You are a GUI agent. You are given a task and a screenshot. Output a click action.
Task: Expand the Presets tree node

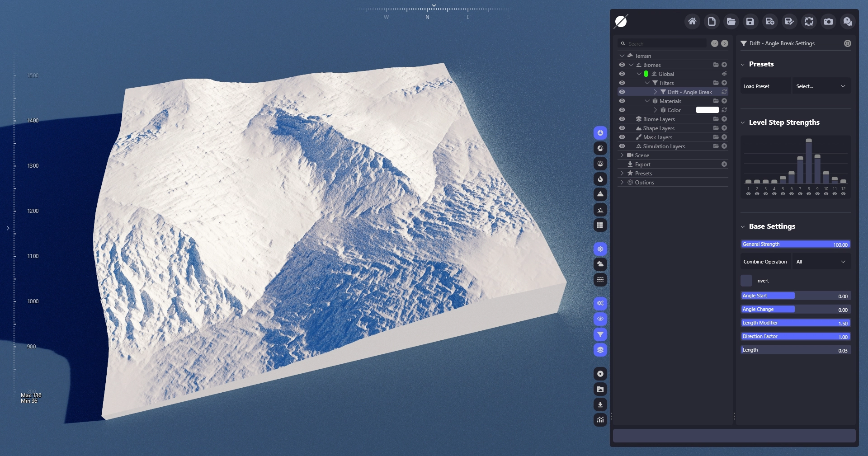tap(622, 173)
